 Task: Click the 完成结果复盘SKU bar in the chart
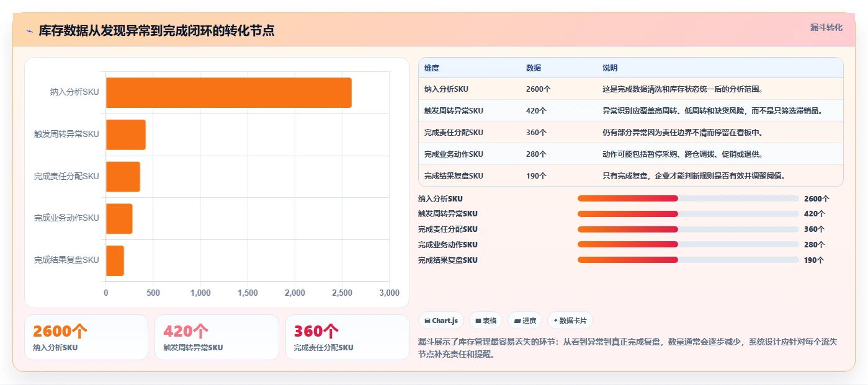115,260
